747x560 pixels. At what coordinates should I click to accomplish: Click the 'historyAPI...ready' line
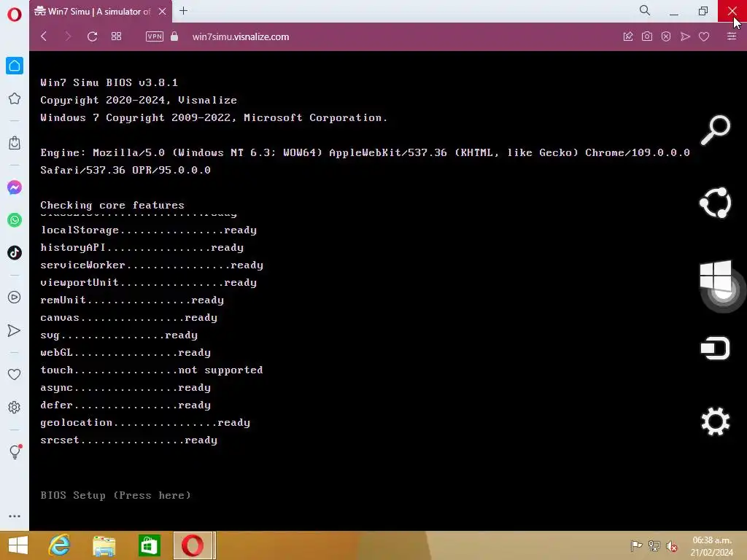click(142, 248)
